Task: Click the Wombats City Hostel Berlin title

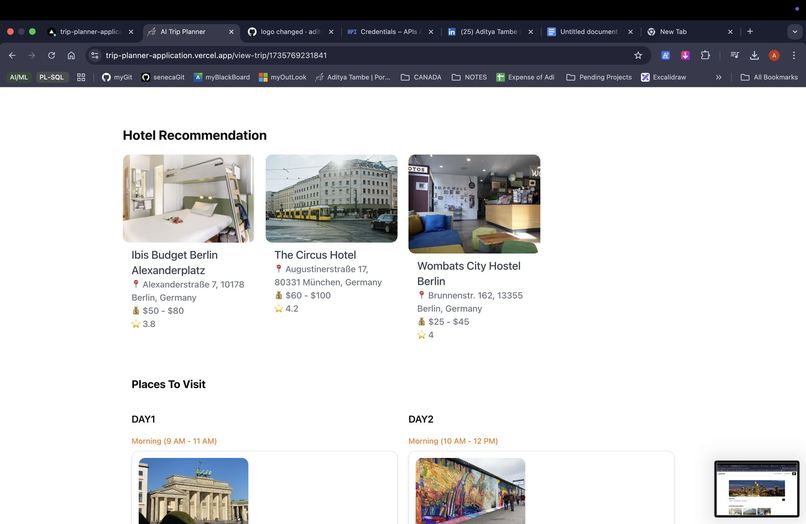Action: click(469, 274)
